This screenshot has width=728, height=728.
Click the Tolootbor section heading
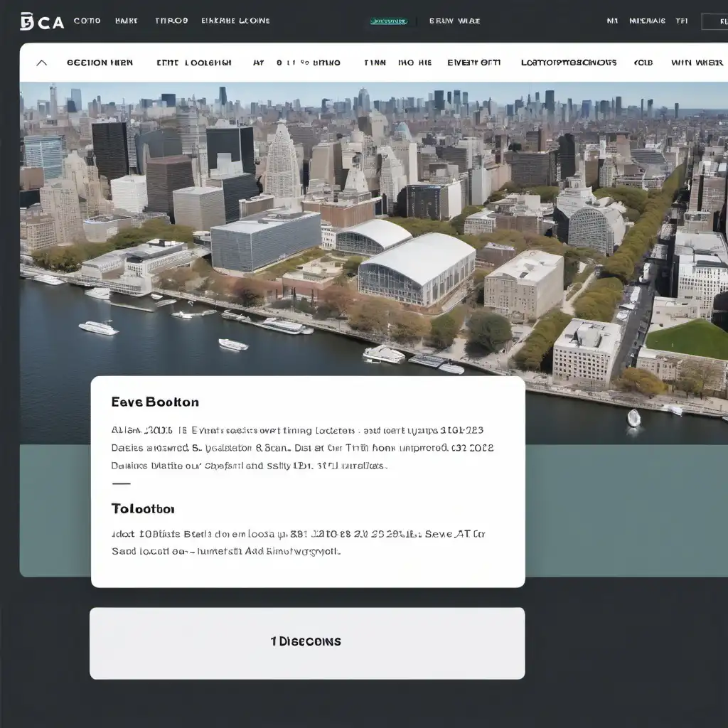click(143, 509)
